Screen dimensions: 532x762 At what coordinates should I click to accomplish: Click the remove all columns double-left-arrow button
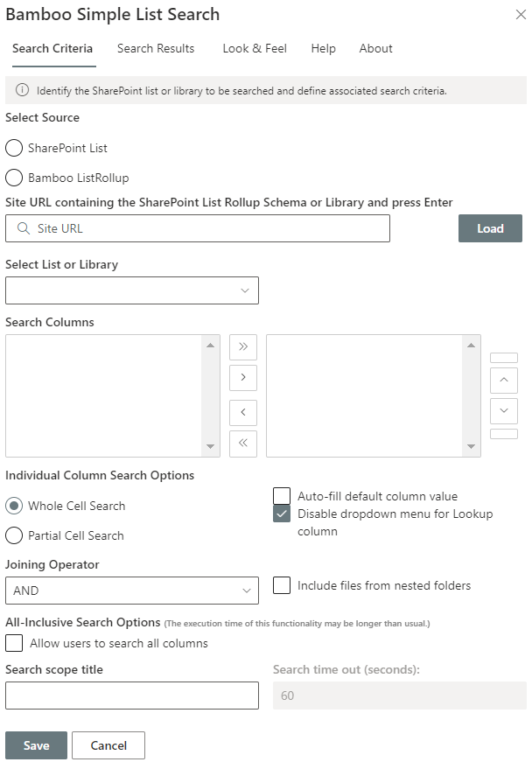[243, 443]
